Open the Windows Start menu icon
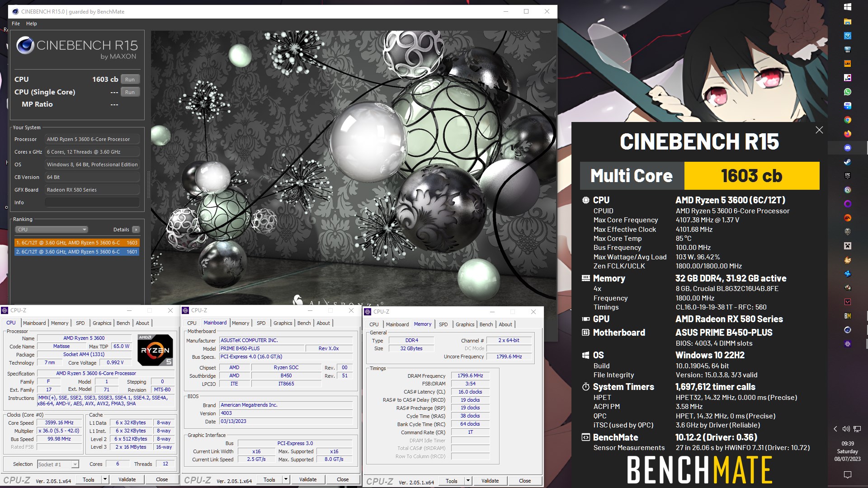This screenshot has width=868, height=488. coord(848,7)
